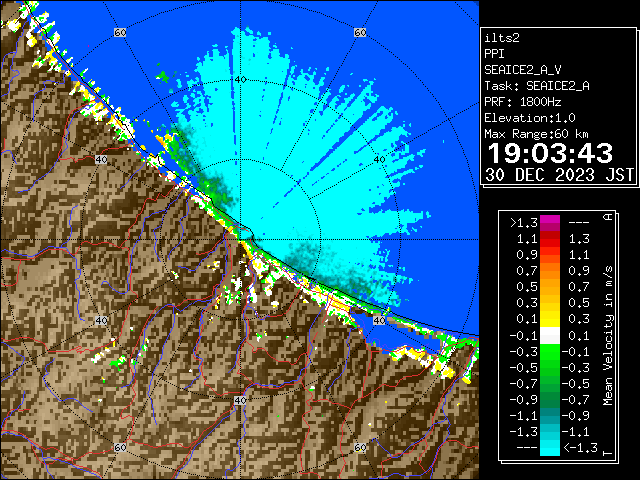Select the bright green band in the legend
The width and height of the screenshot is (640, 480).
click(x=550, y=352)
